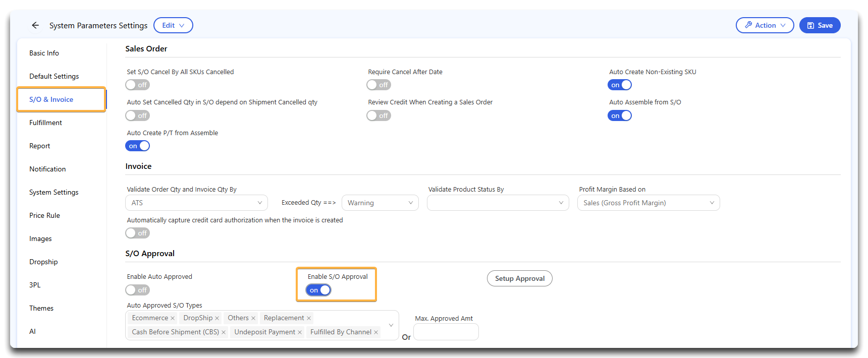The image size is (868, 358).
Task: Click Setup Approval button
Action: pyautogui.click(x=519, y=278)
